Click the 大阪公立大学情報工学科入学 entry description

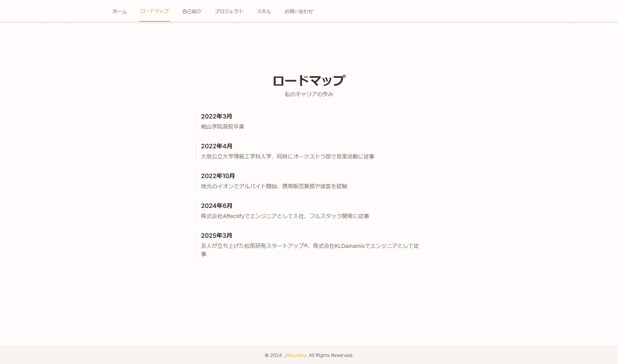pos(288,157)
